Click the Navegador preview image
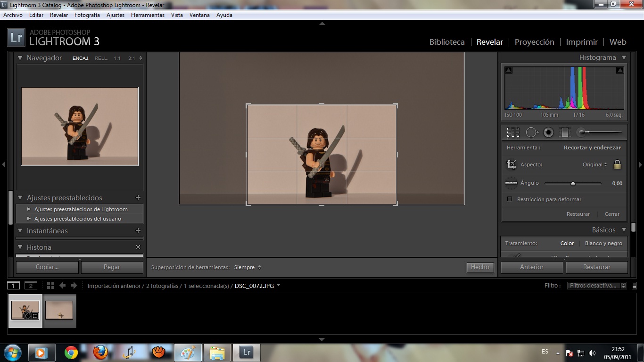 point(80,126)
